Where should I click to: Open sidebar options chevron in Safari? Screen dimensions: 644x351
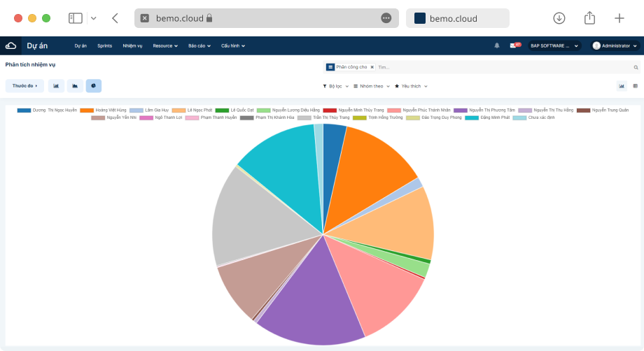(x=94, y=18)
